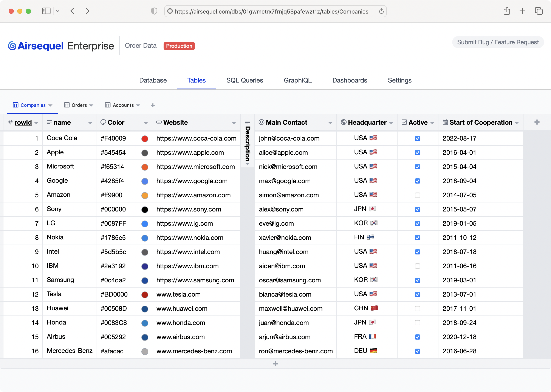Image resolution: width=551 pixels, height=392 pixels.
Task: Click Submit Bug / Feature Request button
Action: click(x=498, y=42)
